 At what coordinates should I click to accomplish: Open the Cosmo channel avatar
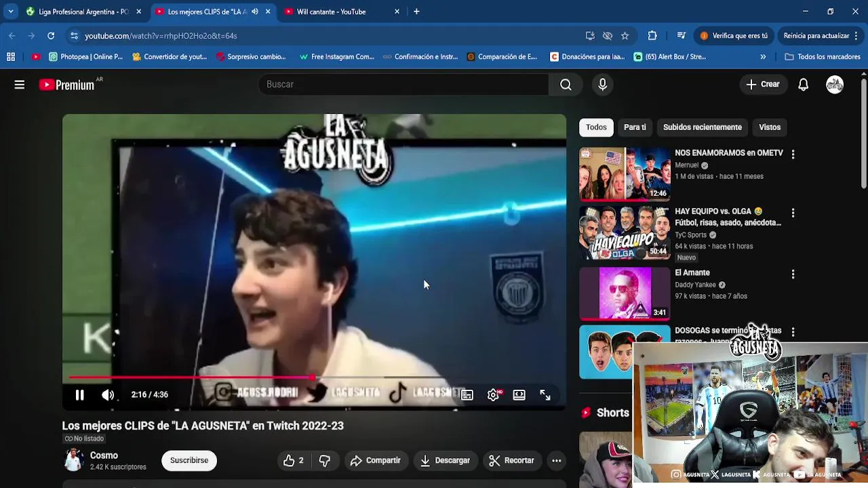tap(73, 460)
